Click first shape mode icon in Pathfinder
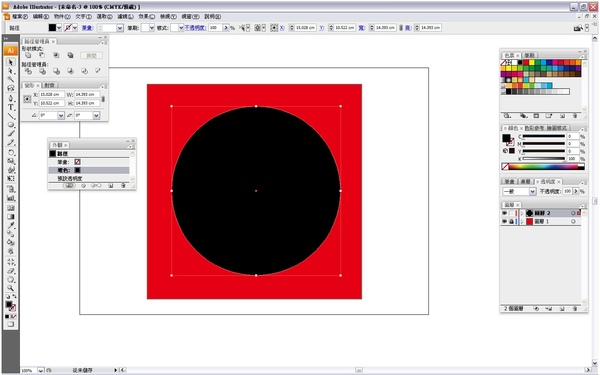 point(28,55)
